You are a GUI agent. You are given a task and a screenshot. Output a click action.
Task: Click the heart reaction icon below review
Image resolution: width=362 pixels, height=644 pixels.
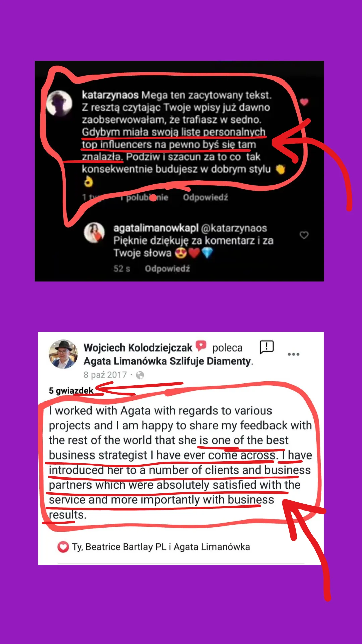(63, 547)
